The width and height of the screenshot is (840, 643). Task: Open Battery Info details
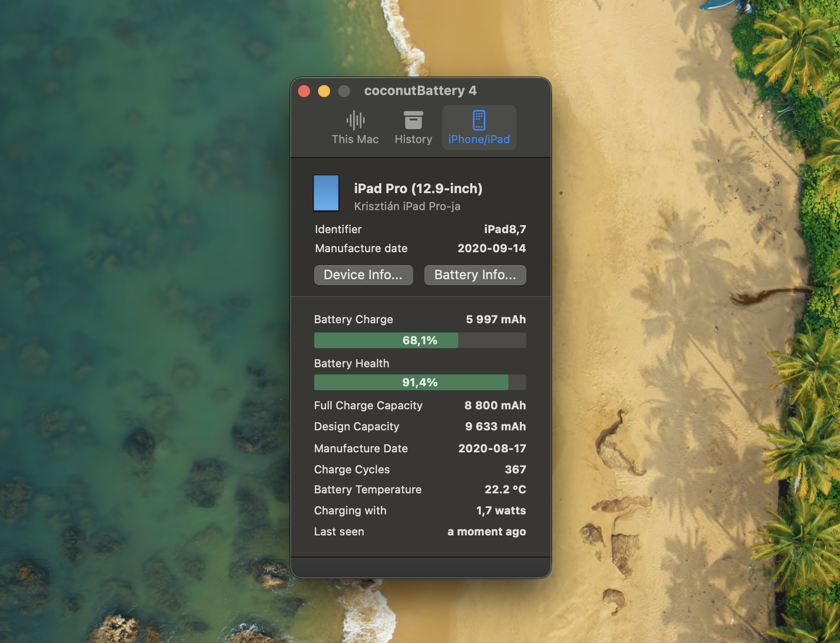click(x=475, y=275)
